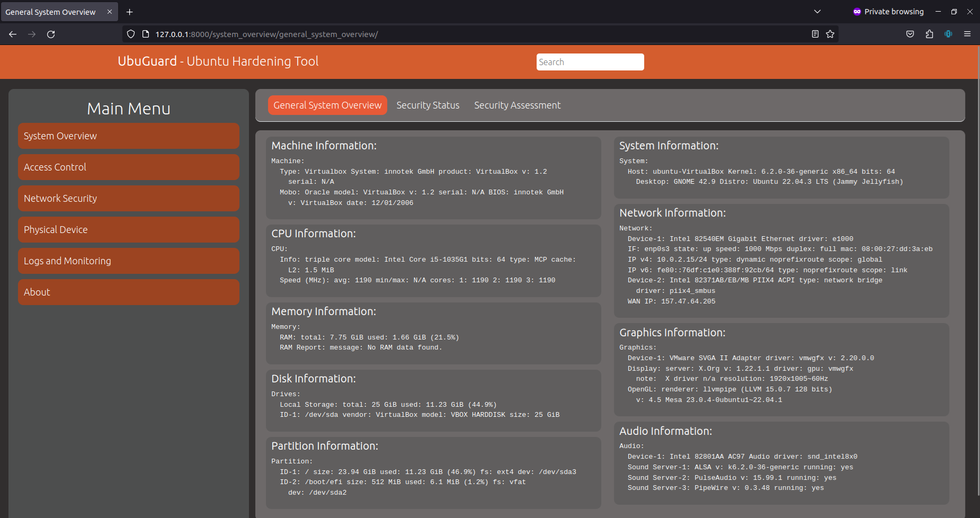Go back using the browser back arrow

[x=13, y=34]
